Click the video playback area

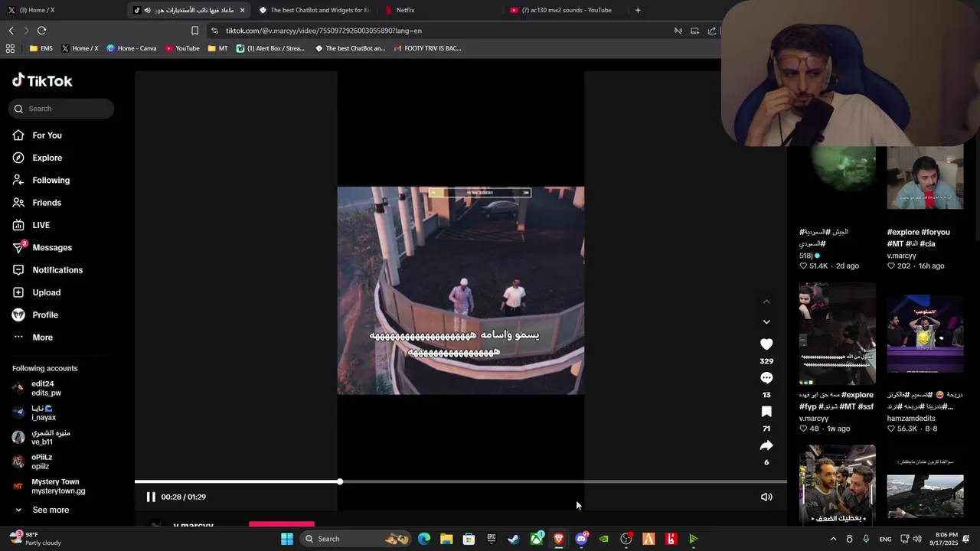pos(461,291)
